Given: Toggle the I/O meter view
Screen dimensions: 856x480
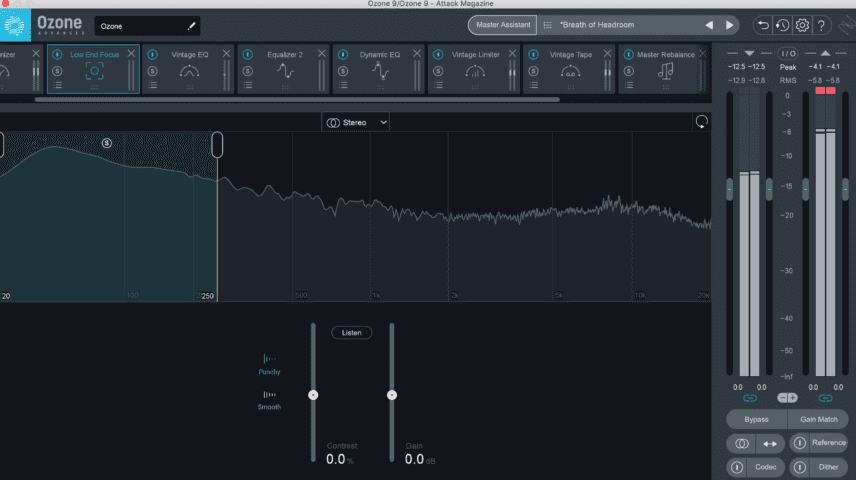Looking at the screenshot, I should pyautogui.click(x=788, y=53).
